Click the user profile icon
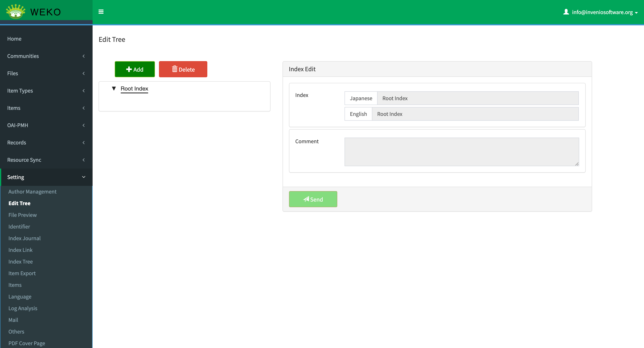644x348 pixels. point(566,12)
